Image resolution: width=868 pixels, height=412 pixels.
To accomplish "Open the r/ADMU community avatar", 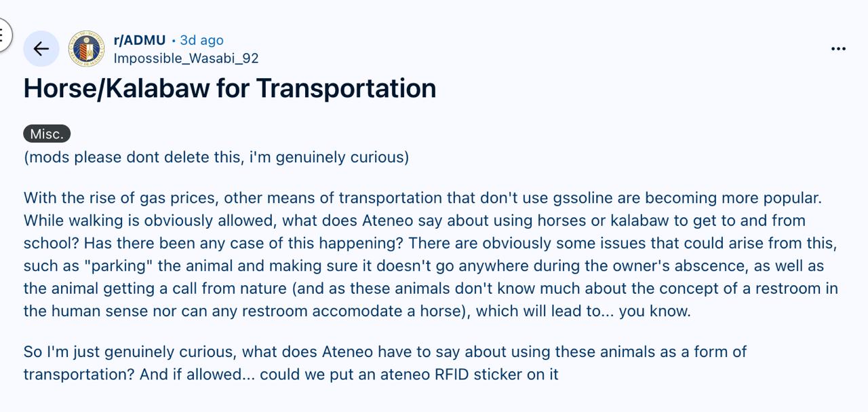I will tap(87, 49).
